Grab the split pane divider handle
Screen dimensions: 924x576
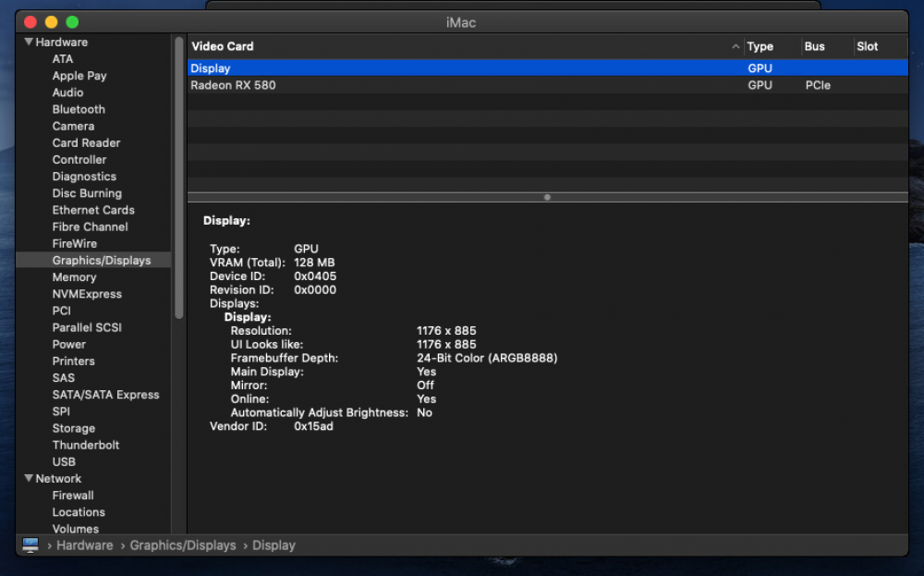[x=547, y=197]
